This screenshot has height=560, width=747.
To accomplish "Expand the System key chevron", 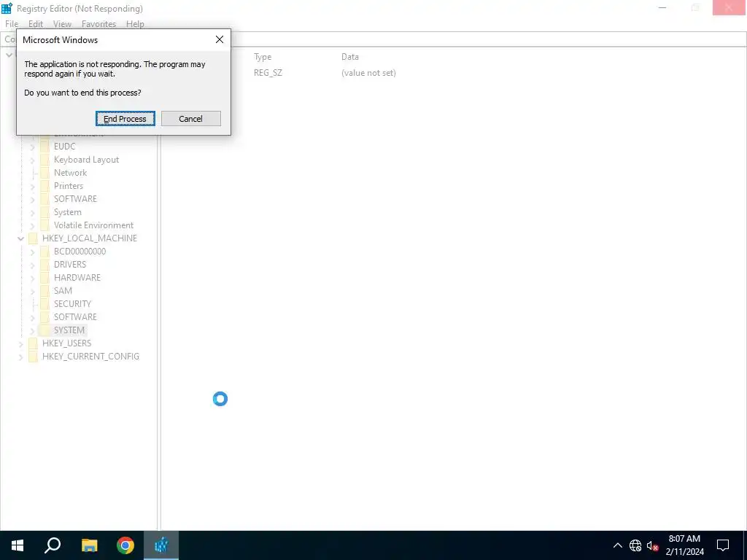I will (x=32, y=212).
